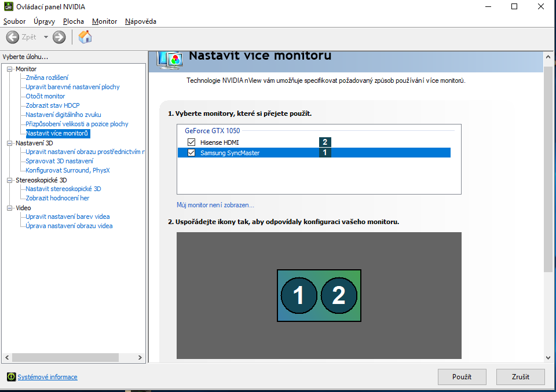Open Přizpůsobení velikosti a pozice plochy
This screenshot has width=556, height=392.
pos(77,124)
